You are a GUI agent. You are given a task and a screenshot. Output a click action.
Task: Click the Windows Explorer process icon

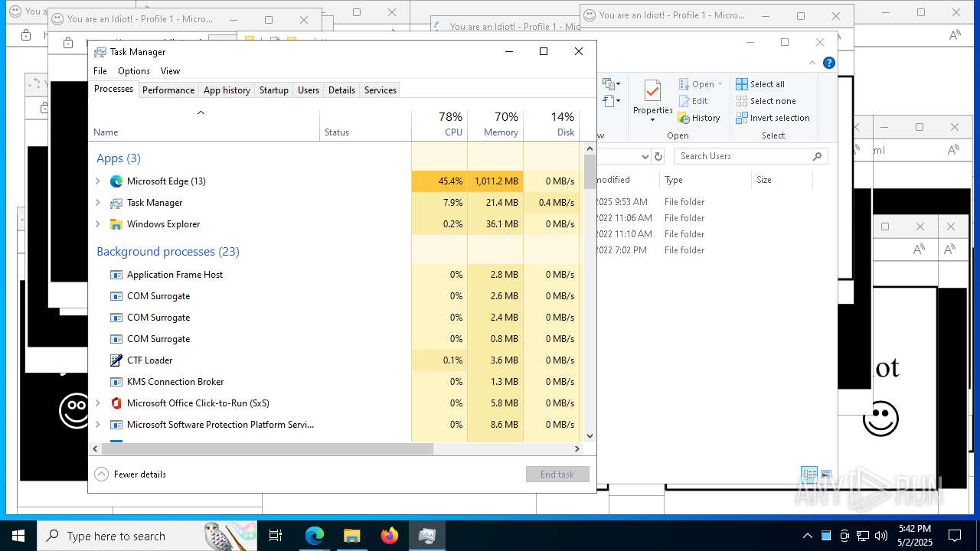116,224
